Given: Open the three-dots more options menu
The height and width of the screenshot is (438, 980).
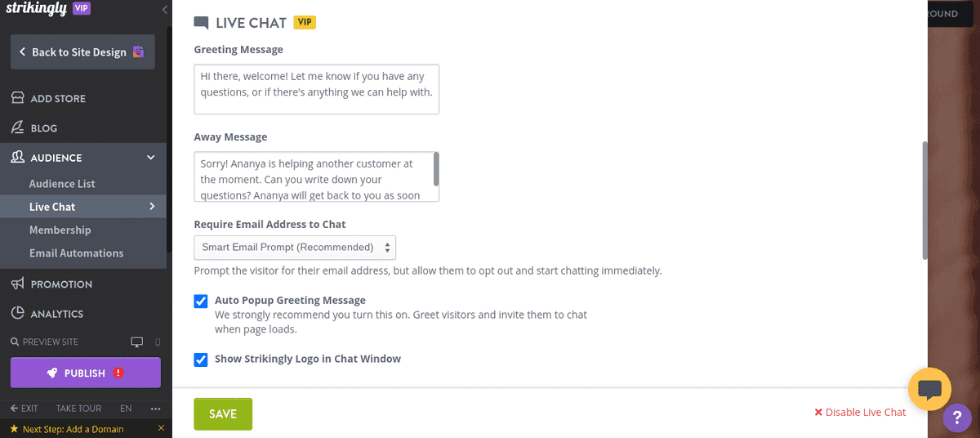Looking at the screenshot, I should pos(156,408).
